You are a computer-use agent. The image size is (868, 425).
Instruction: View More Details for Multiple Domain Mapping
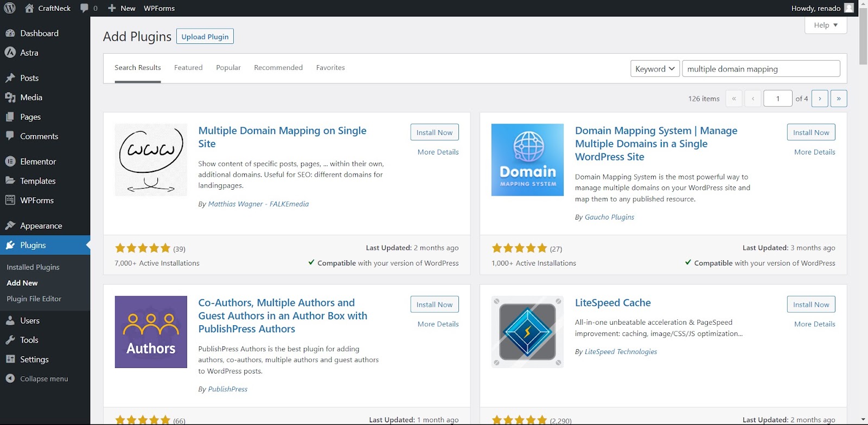438,152
